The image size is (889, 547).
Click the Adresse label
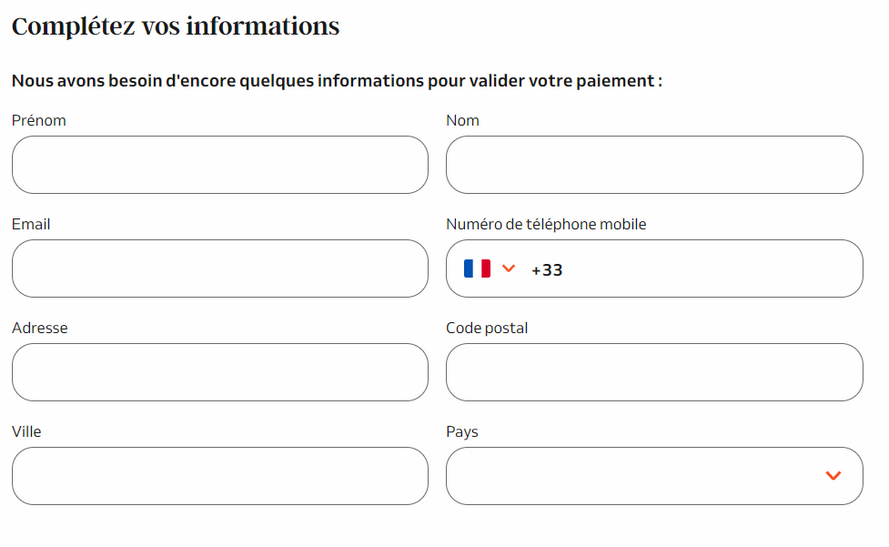click(x=40, y=328)
